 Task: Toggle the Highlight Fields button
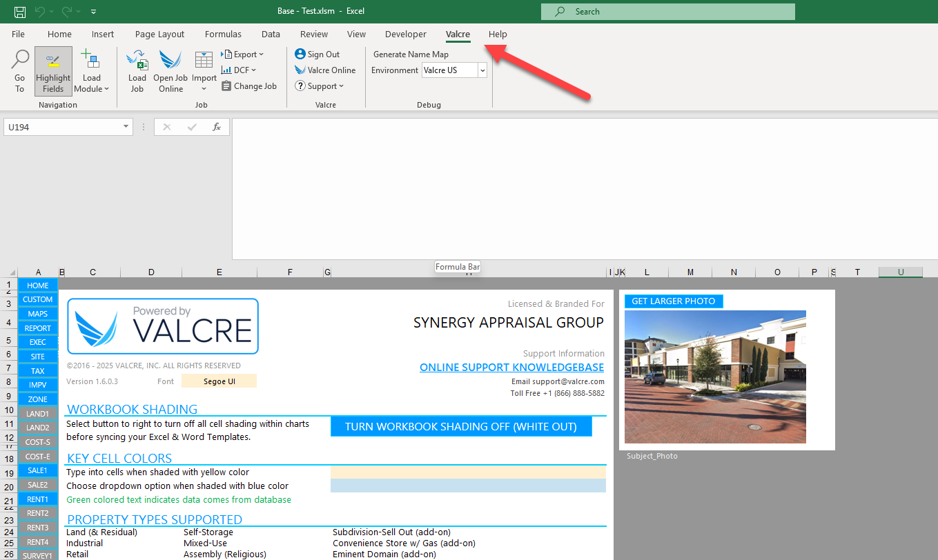pyautogui.click(x=53, y=71)
